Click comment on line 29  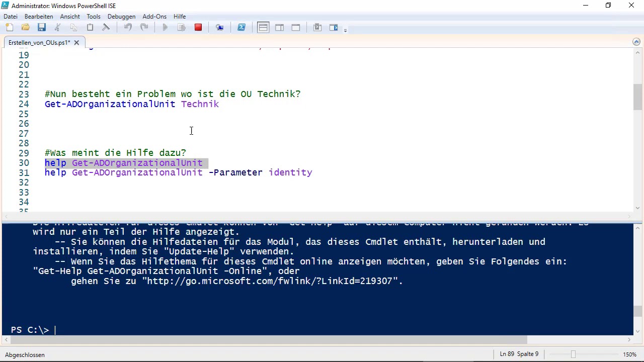pos(115,153)
